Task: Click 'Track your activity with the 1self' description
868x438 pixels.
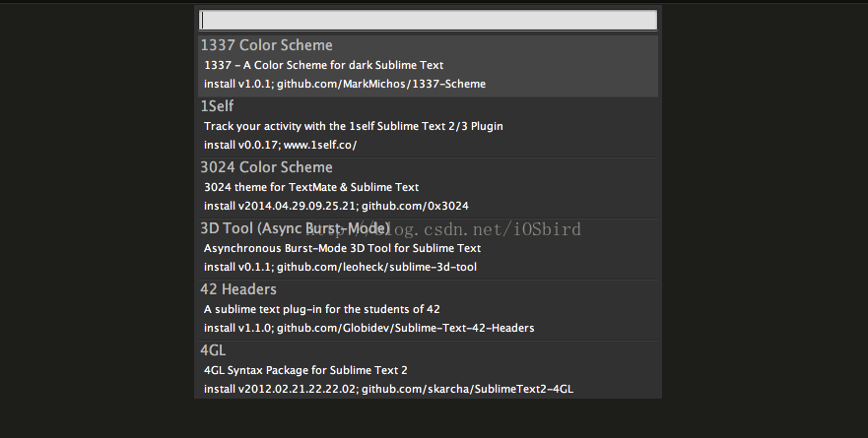Action: click(354, 126)
